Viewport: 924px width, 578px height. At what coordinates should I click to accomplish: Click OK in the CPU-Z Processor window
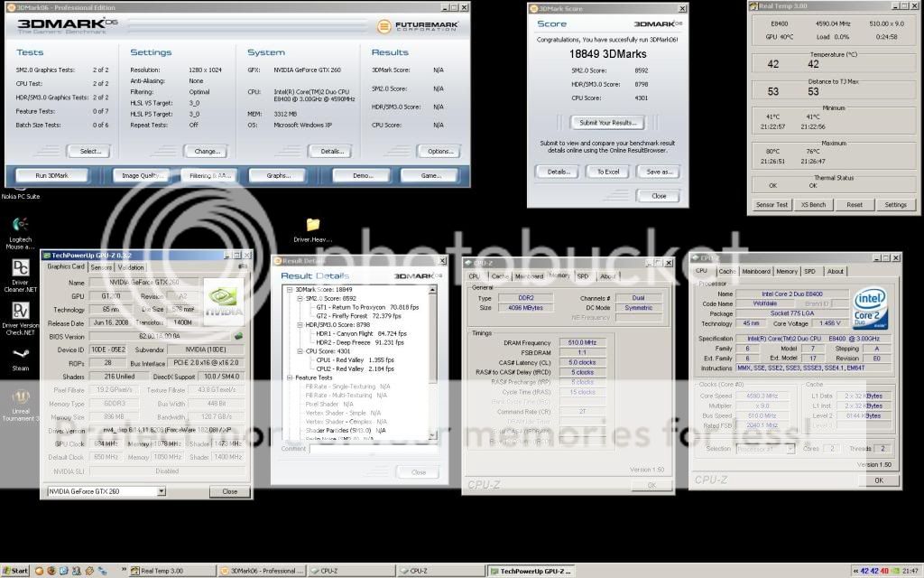[879, 480]
